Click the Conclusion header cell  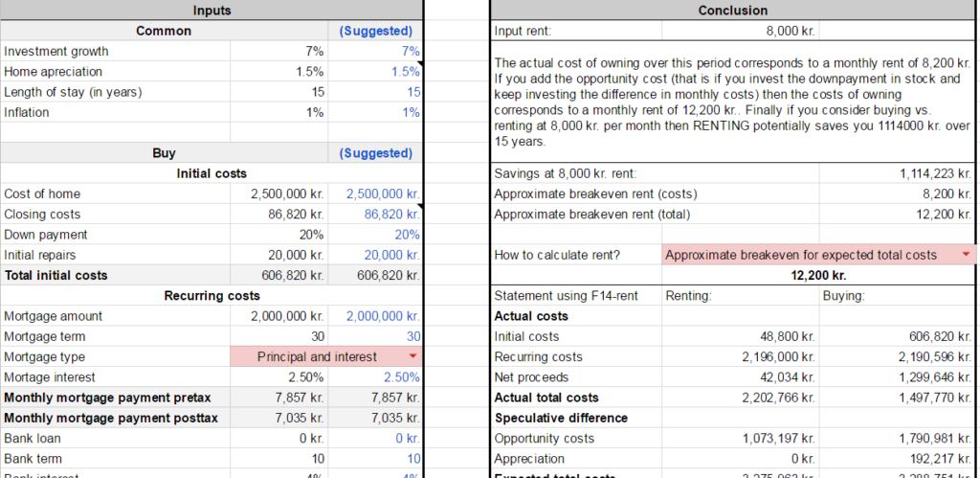point(732,10)
